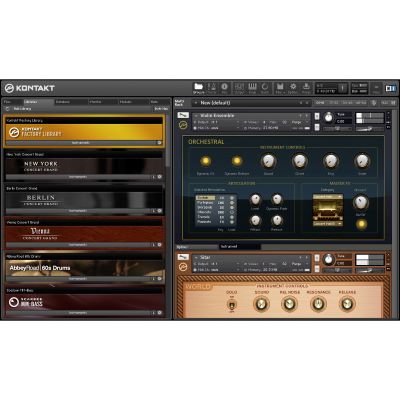Click the concert hall reverb image
The height and width of the screenshot is (400, 400).
328,210
